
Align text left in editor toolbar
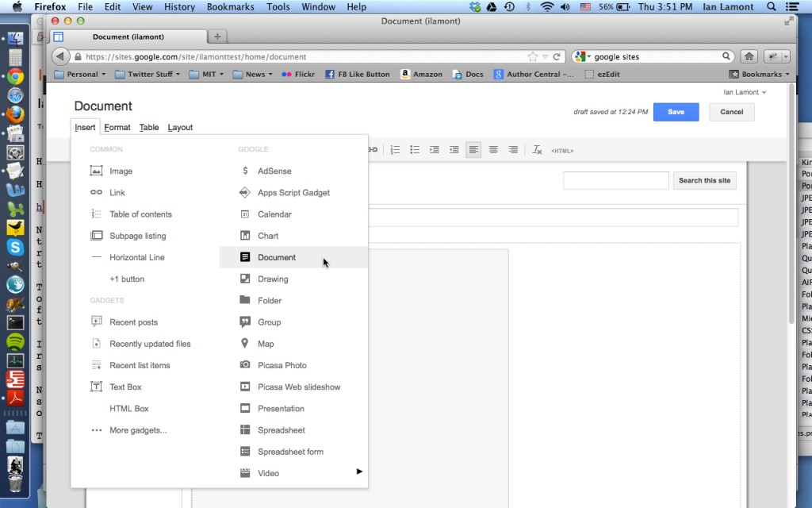click(473, 150)
